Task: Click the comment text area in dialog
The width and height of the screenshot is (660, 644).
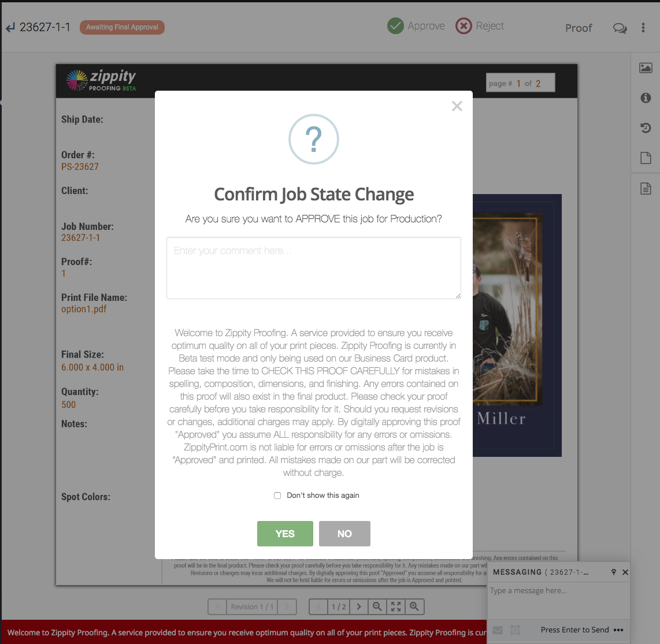Action: pos(314,268)
